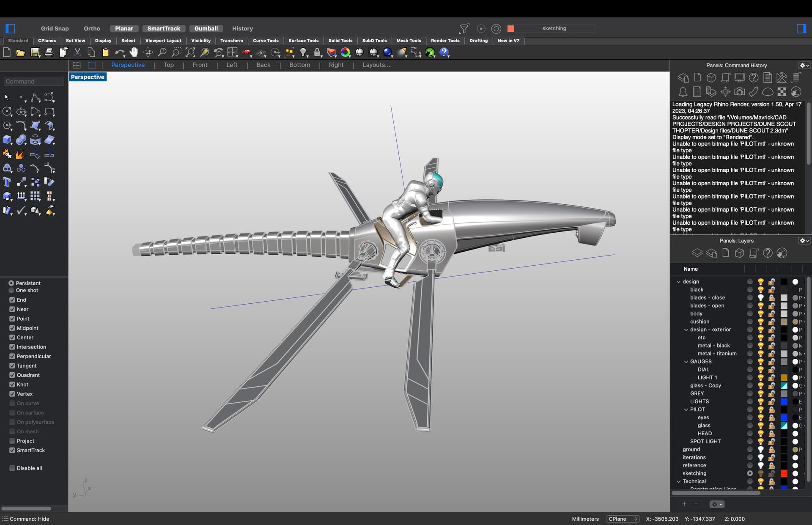
Task: Click the Save file icon
Action: click(35, 52)
